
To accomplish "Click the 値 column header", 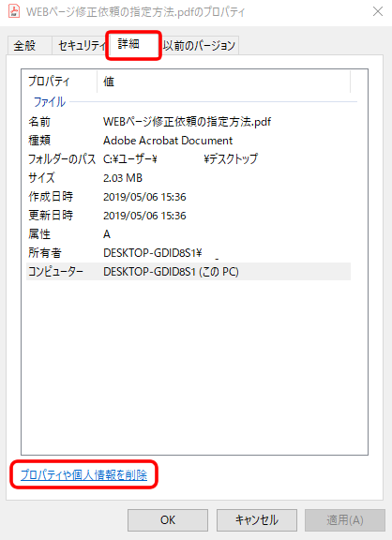I will click(223, 82).
